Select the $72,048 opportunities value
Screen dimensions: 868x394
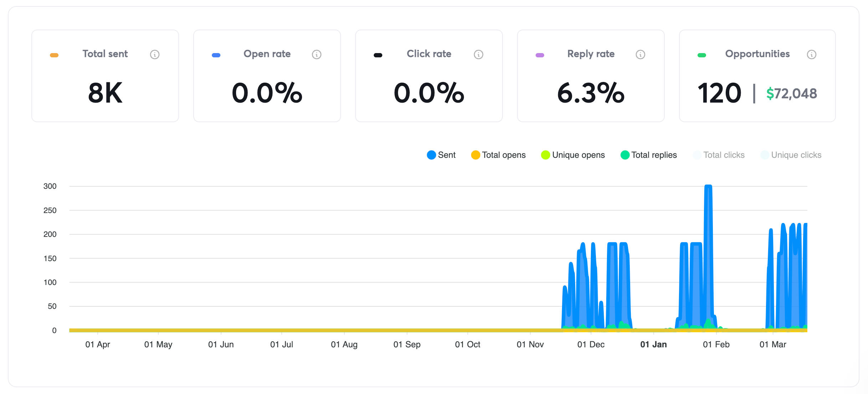tap(791, 94)
